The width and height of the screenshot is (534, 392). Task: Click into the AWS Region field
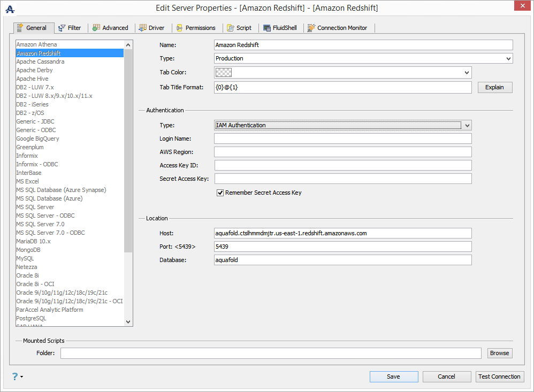(x=342, y=152)
